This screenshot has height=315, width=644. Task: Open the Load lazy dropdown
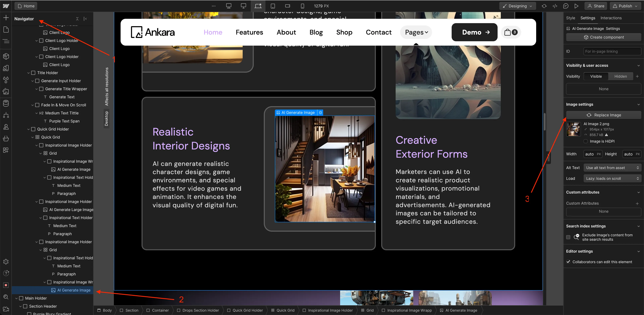click(612, 178)
